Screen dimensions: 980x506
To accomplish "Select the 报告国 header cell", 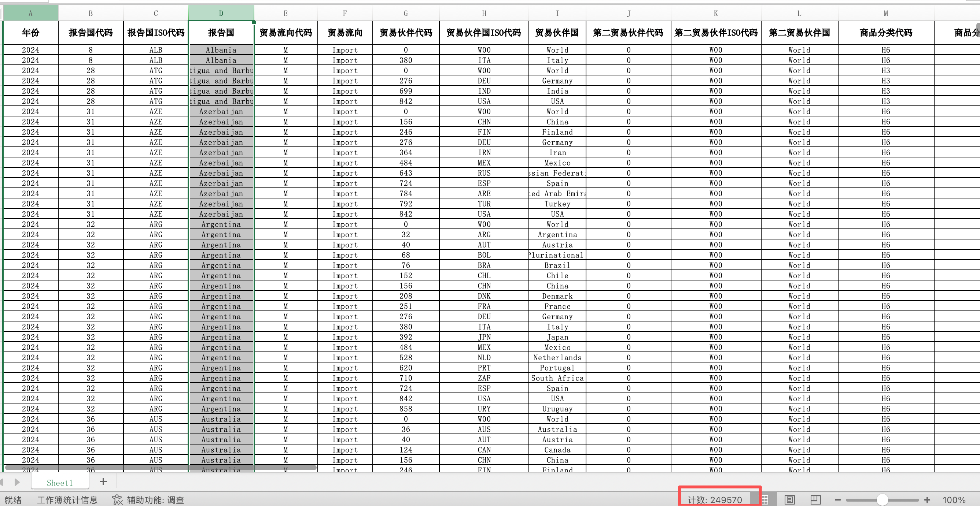I will point(221,33).
